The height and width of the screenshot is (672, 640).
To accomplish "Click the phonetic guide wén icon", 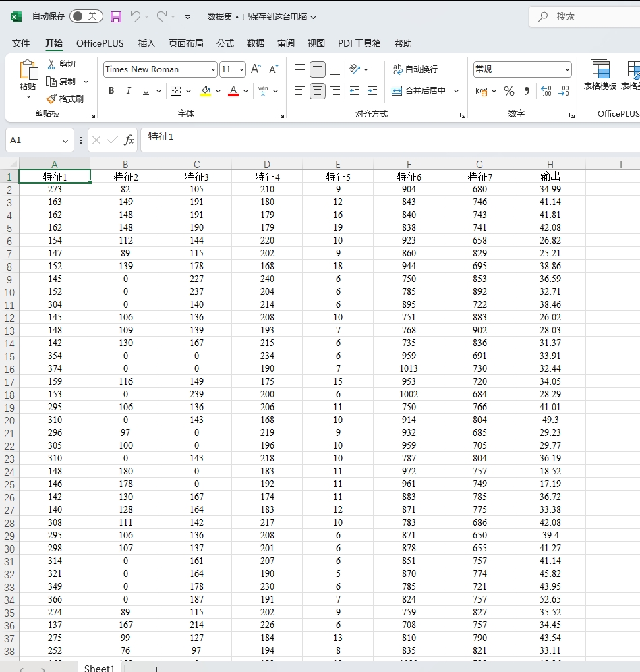I will point(263,91).
